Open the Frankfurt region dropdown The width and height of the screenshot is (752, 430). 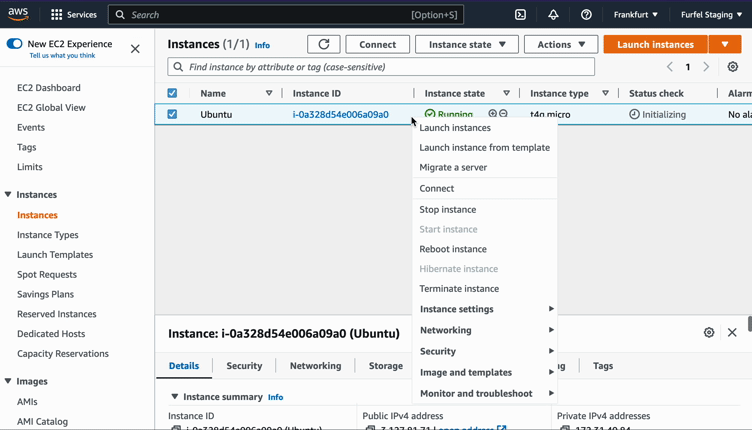(635, 15)
